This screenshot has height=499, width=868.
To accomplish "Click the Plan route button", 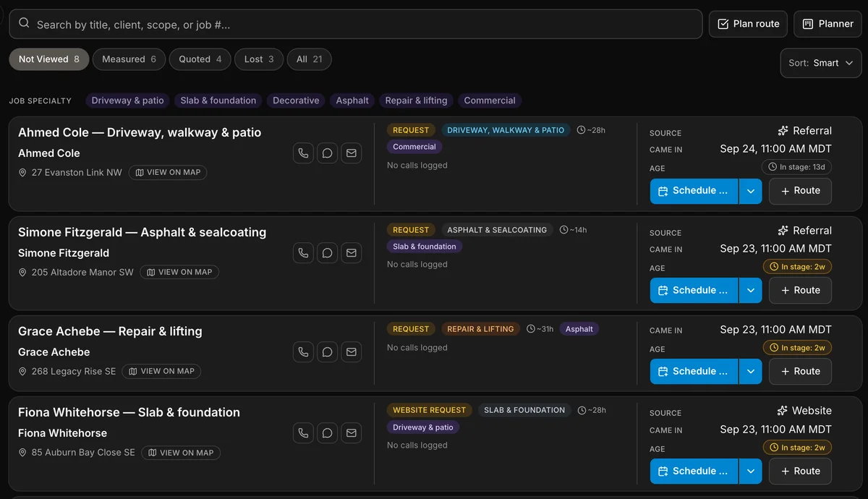I will 748,24.
